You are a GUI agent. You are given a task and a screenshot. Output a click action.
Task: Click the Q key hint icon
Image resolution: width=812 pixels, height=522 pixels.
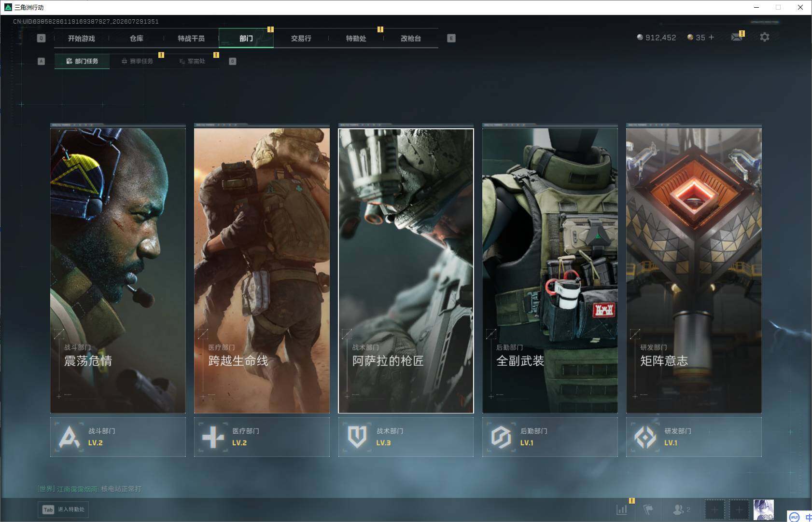(41, 38)
